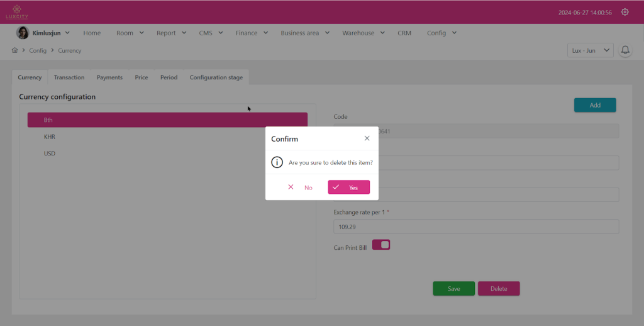This screenshot has width=644, height=326.
Task: Open the Configuration stage tab
Action: [216, 77]
